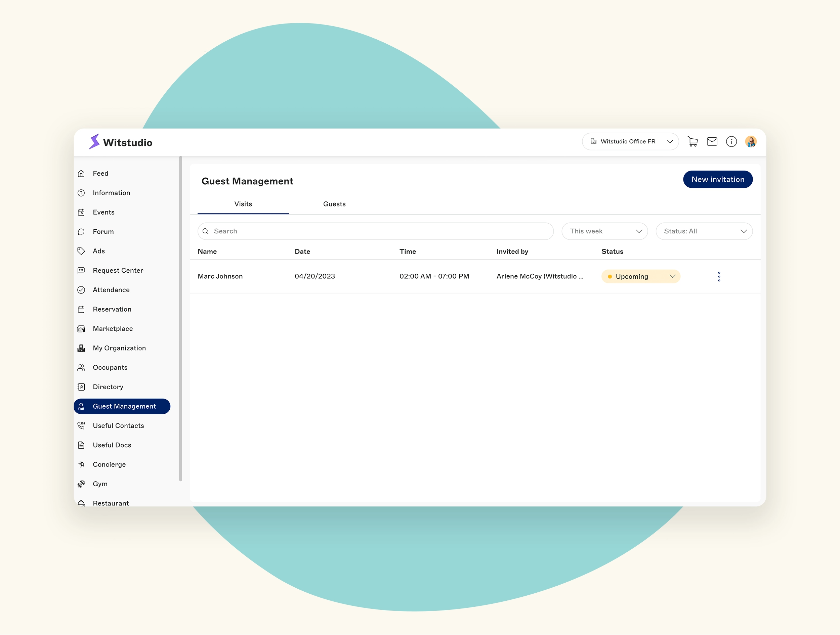Click the Witstudio logo
The width and height of the screenshot is (840, 635).
tap(121, 142)
